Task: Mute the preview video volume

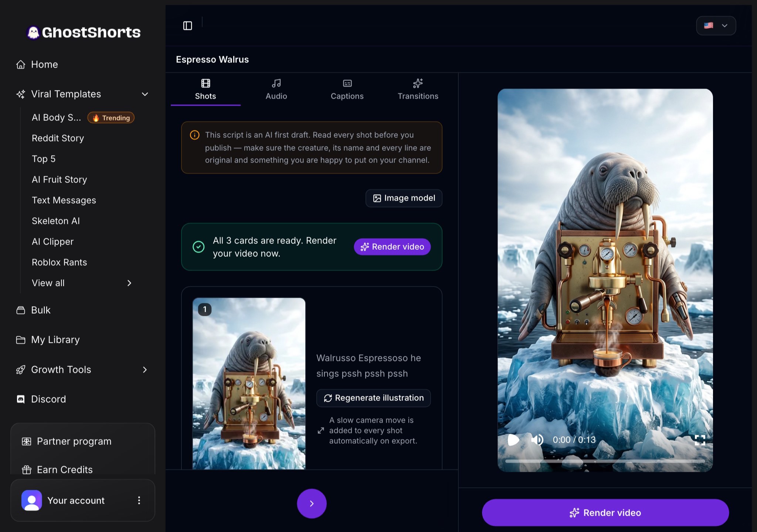Action: (x=537, y=440)
